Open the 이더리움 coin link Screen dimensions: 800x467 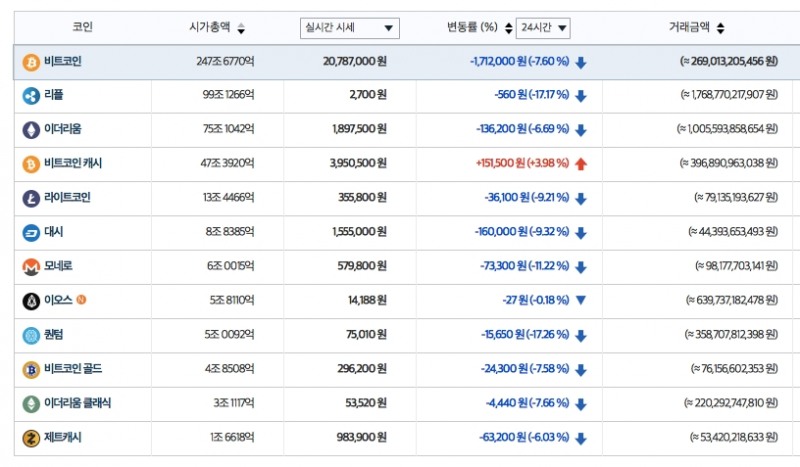(x=63, y=129)
